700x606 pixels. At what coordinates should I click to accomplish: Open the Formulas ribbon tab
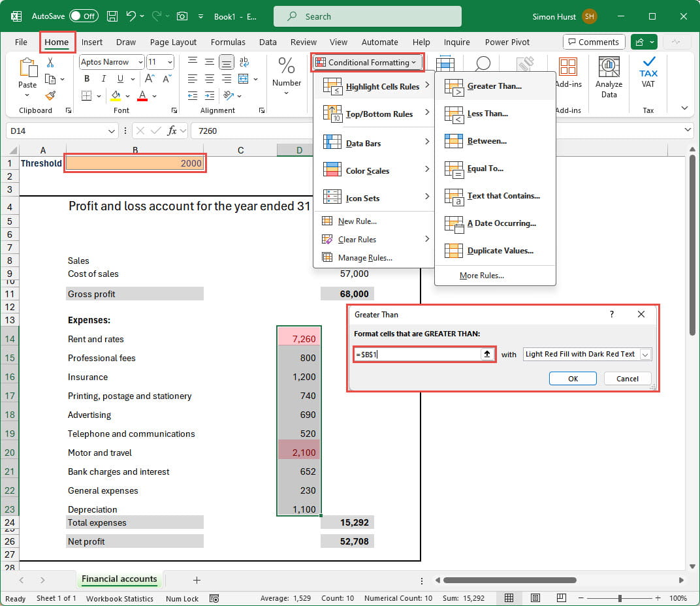(227, 42)
